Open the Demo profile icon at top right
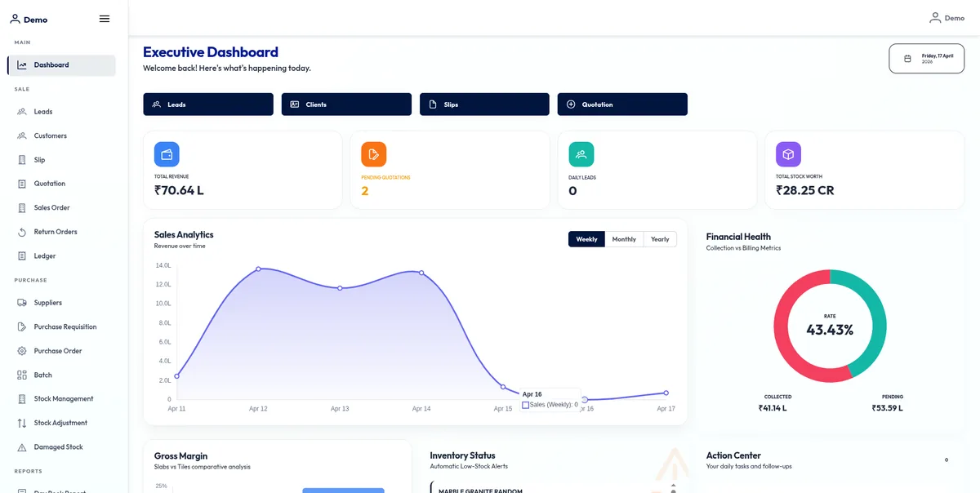This screenshot has width=980, height=493. tap(935, 17)
